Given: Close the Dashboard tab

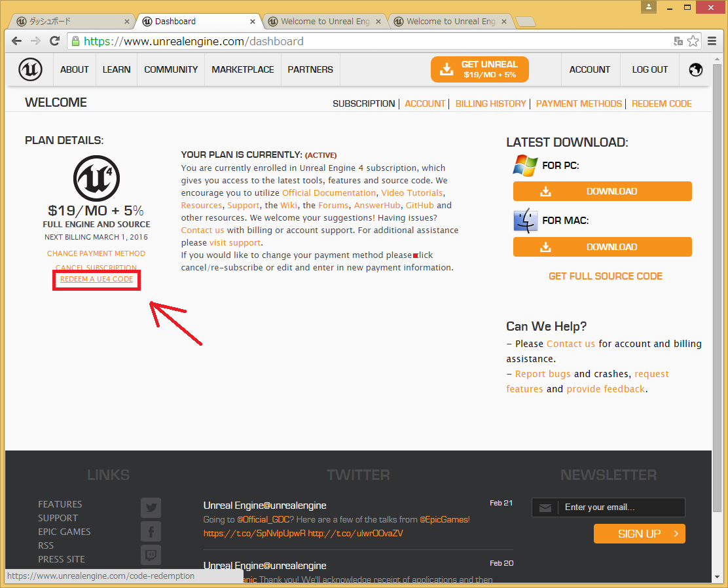Looking at the screenshot, I should [x=253, y=22].
